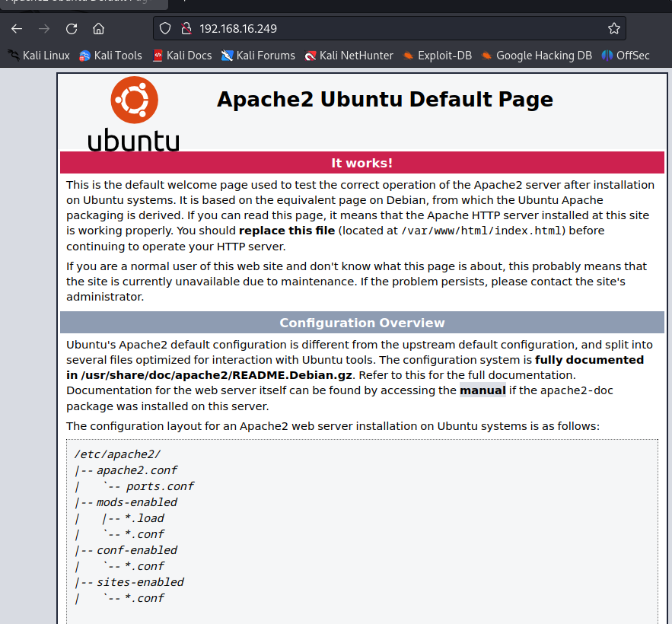Open the Kali Linux bookmark

[39, 56]
